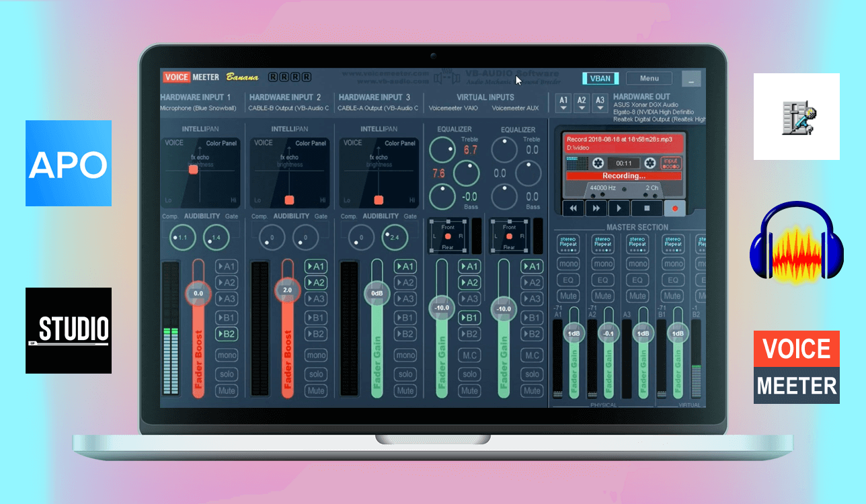Click Hardware Input 1 fader knob at 0.0
The height and width of the screenshot is (504, 866).
point(198,293)
